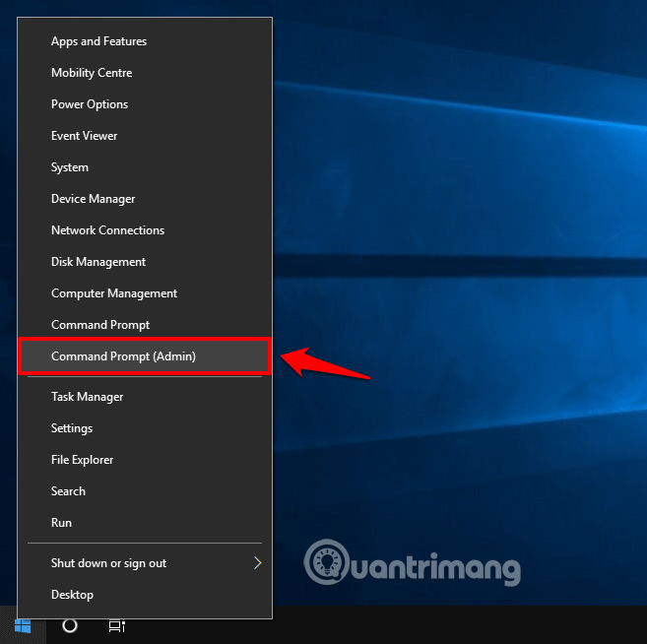Open Settings from the Win+X menu
Viewport: 647px width, 644px height.
[145, 428]
